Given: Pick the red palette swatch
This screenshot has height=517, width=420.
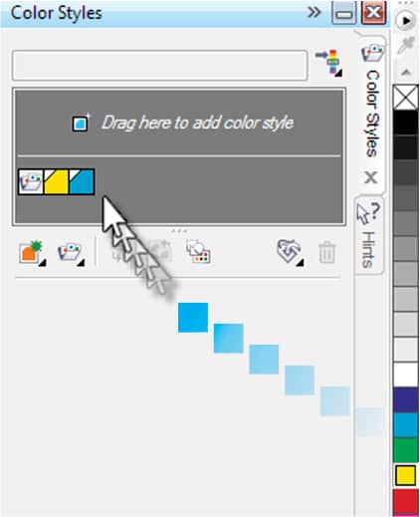Looking at the screenshot, I should point(405,502).
